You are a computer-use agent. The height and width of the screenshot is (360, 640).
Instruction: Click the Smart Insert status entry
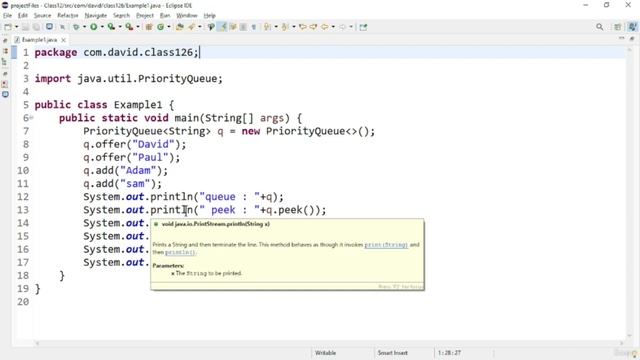click(x=392, y=353)
